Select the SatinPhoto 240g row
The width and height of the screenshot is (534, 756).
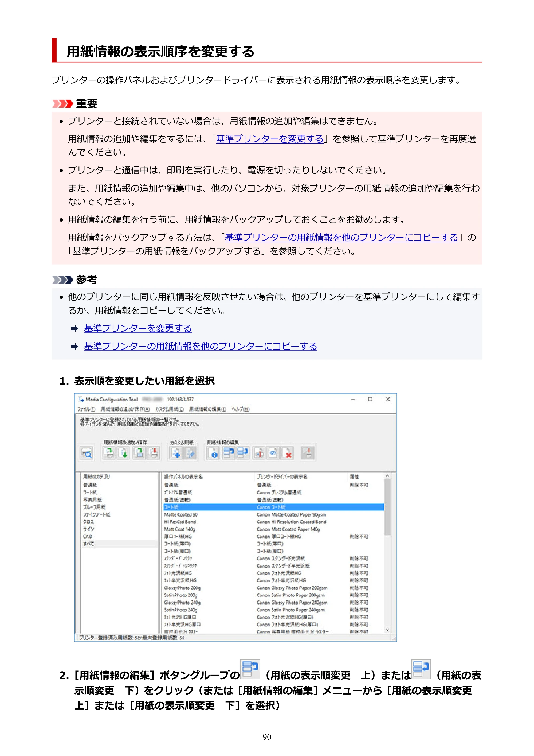[274, 610]
